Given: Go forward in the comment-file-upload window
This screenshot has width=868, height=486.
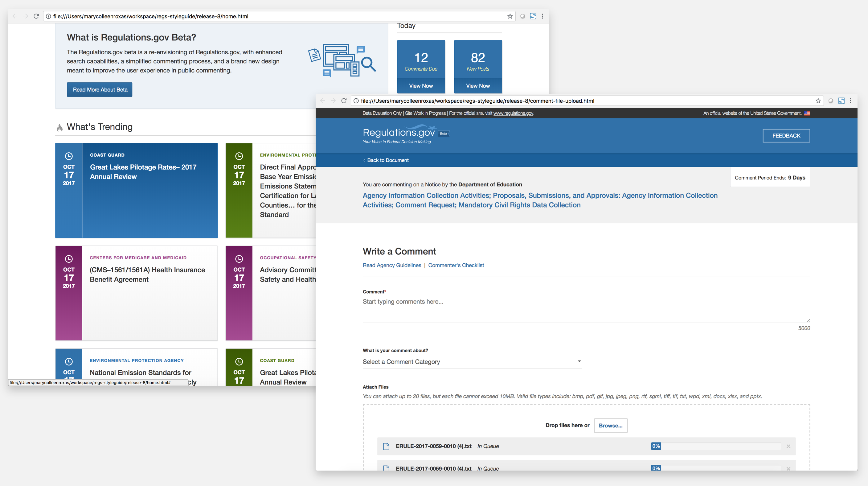Looking at the screenshot, I should tap(333, 101).
